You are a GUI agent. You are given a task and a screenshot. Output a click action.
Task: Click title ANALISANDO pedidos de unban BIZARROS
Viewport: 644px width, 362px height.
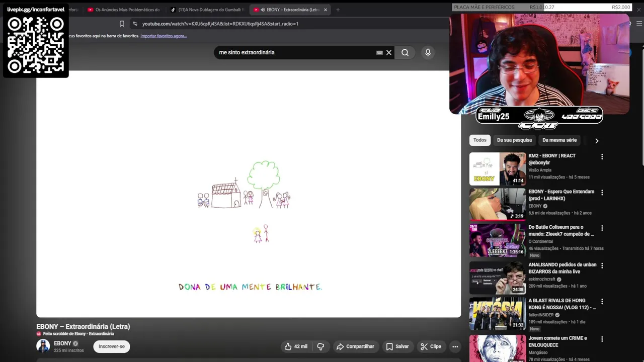click(562, 268)
